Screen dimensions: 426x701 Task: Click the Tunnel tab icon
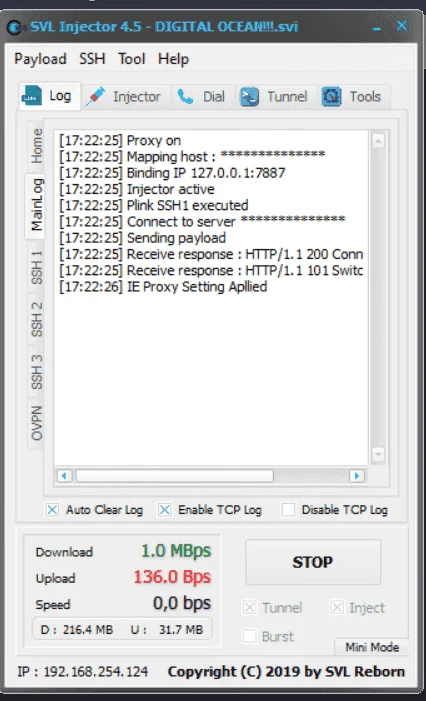(x=249, y=97)
